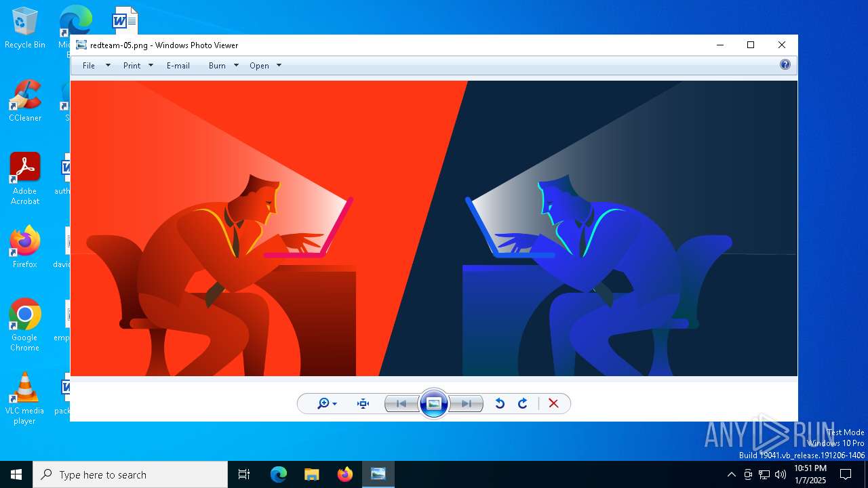The width and height of the screenshot is (868, 488).
Task: Click the Photo Viewer taskbar button
Action: [x=378, y=474]
